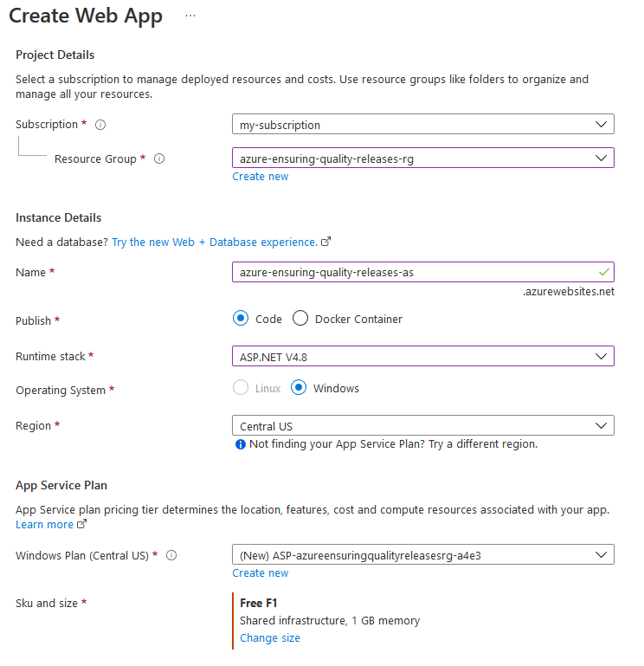Select the Docker Container radio button
This screenshot has width=644, height=666.
click(300, 319)
